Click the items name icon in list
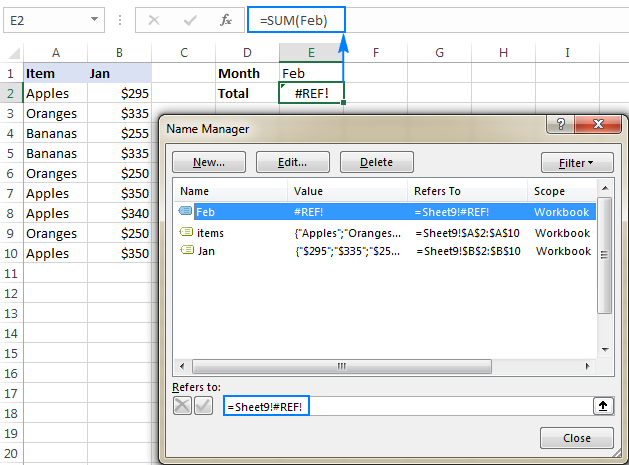Viewport: 629px width, 465px height. [x=185, y=232]
